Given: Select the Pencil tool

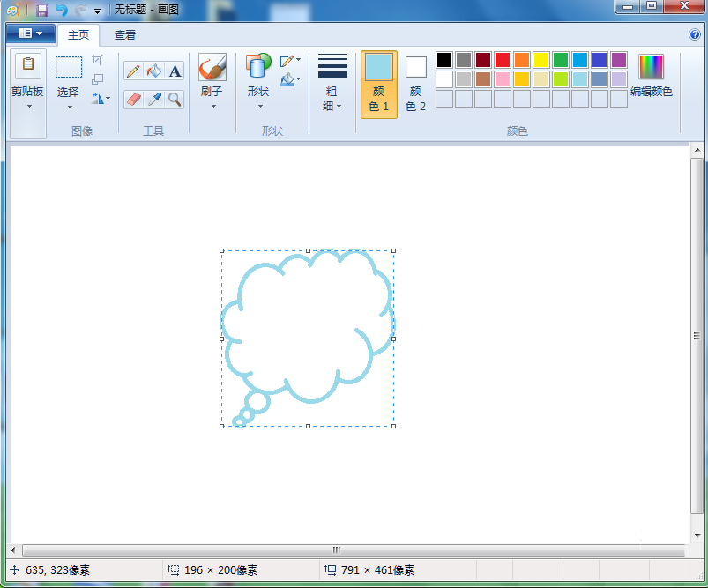Looking at the screenshot, I should tap(133, 71).
